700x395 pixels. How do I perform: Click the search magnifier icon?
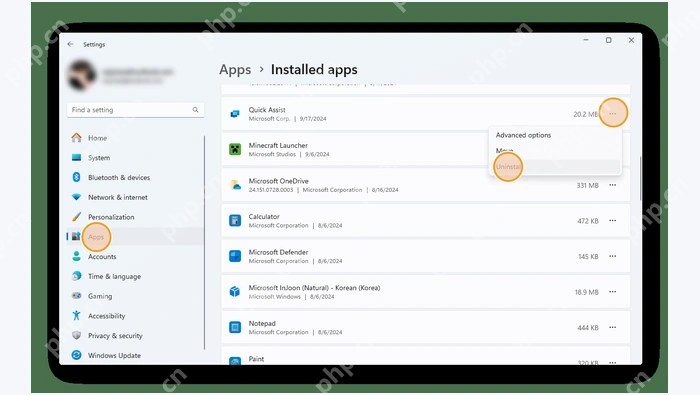[195, 110]
